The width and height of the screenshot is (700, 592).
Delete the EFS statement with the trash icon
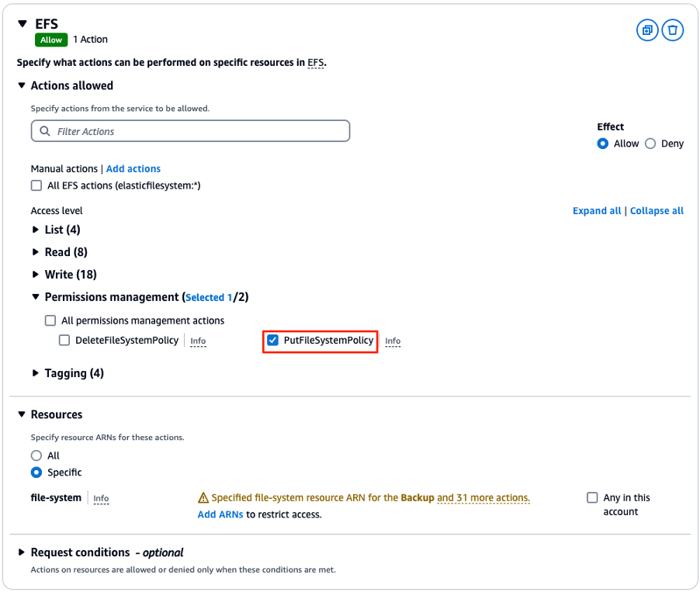point(672,29)
